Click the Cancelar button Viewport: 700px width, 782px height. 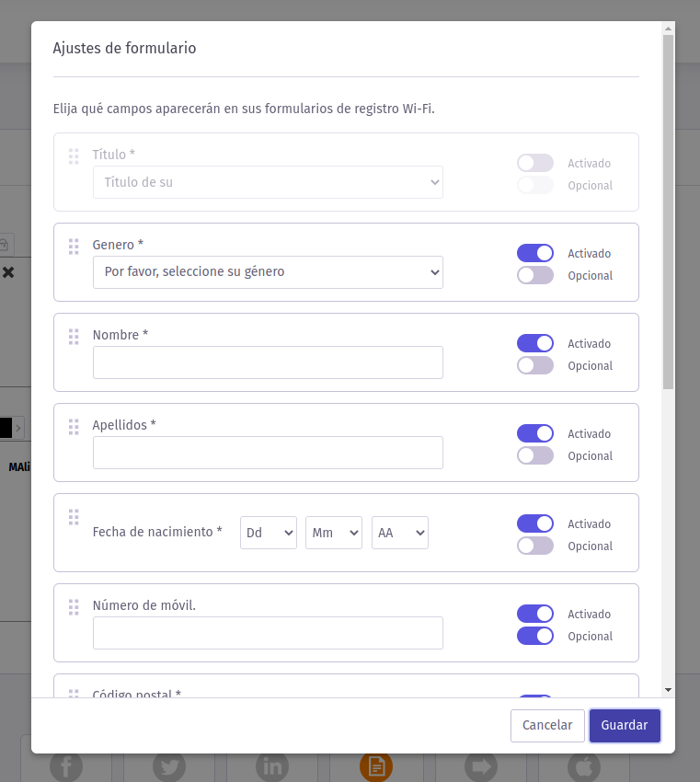click(547, 726)
